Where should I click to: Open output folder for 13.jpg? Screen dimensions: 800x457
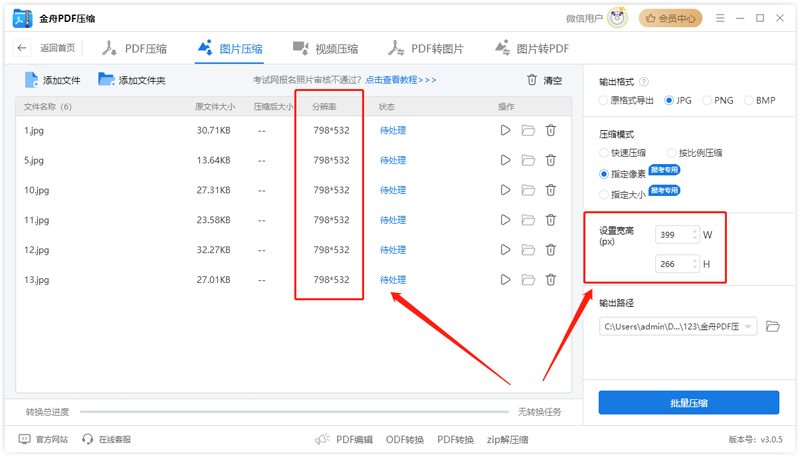(x=528, y=280)
